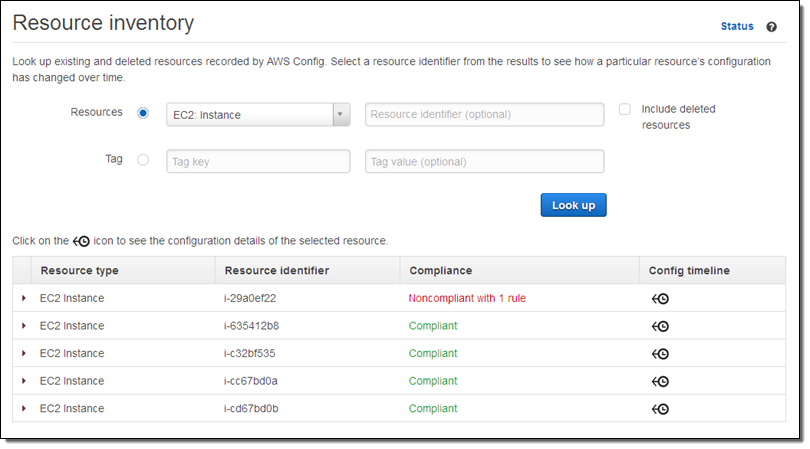Open the EC2: Instance resource type dropdown
This screenshot has height=449, width=810.
(257, 115)
